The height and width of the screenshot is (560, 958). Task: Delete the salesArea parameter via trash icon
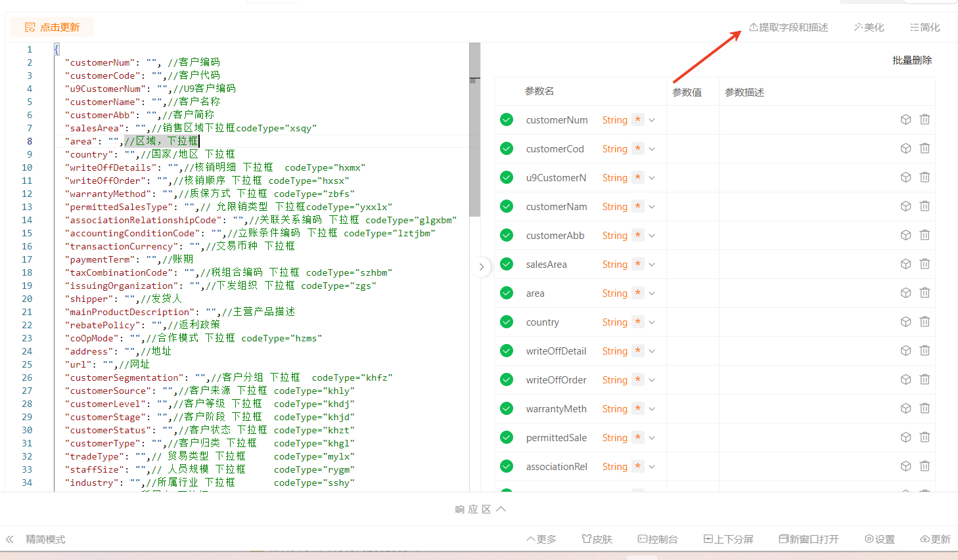924,264
